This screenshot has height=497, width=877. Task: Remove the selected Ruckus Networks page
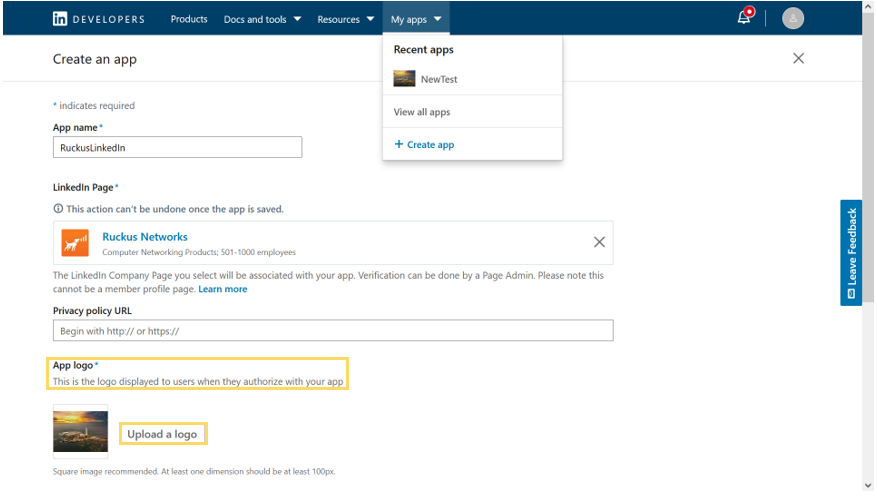click(x=599, y=242)
